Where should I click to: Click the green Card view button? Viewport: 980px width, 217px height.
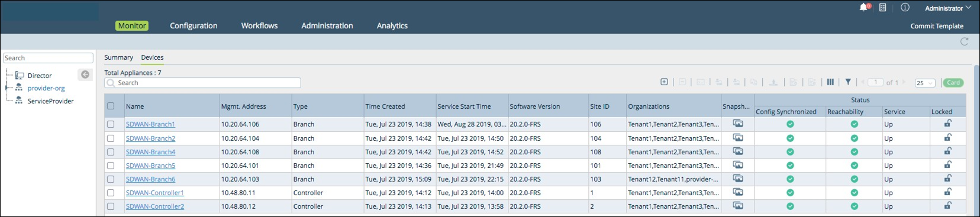[x=953, y=83]
